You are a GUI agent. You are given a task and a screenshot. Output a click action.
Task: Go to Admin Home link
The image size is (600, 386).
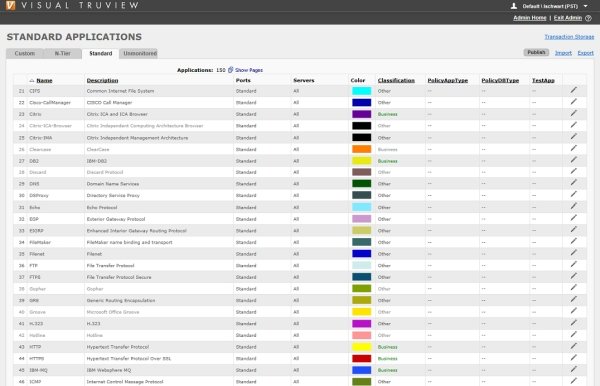[x=530, y=18]
